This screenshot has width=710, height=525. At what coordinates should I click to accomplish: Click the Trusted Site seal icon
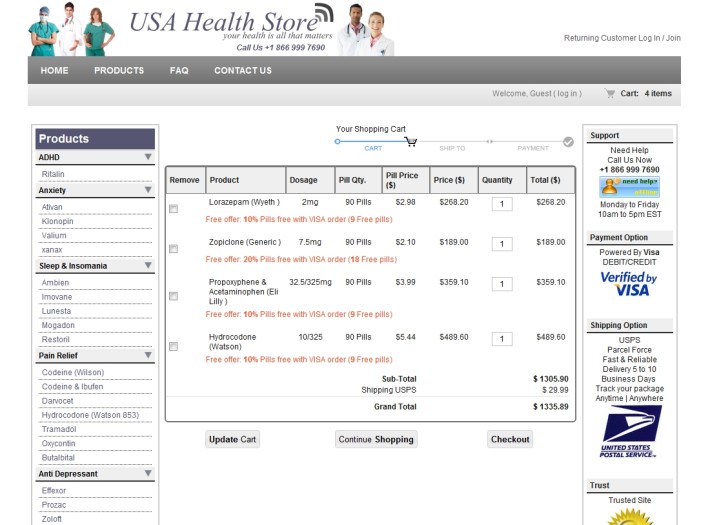pos(629,517)
